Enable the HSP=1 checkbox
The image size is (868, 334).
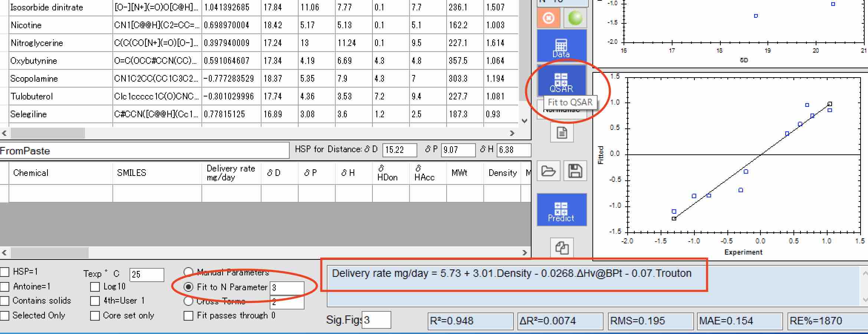[4, 272]
